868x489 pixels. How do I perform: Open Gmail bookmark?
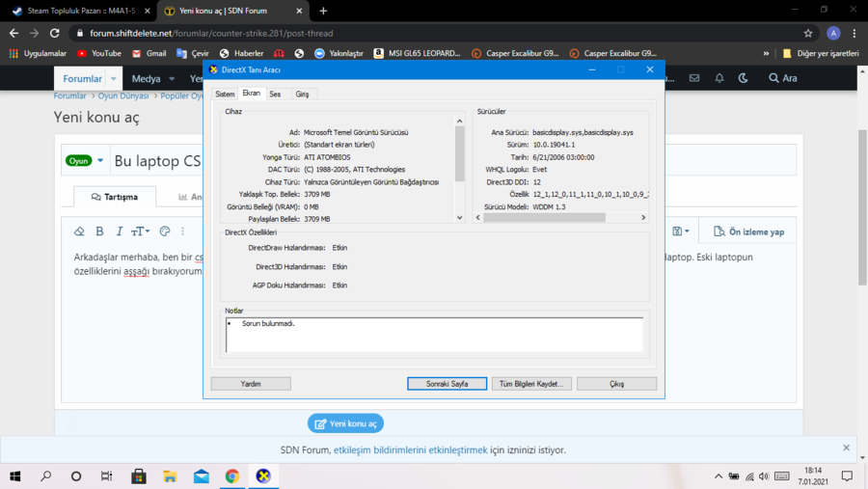pos(149,53)
